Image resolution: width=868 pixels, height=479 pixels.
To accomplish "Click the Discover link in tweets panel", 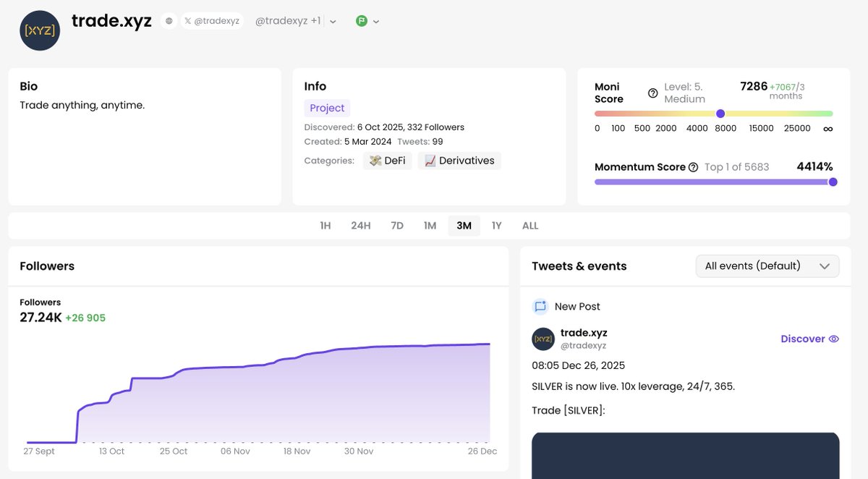I will click(x=803, y=339).
